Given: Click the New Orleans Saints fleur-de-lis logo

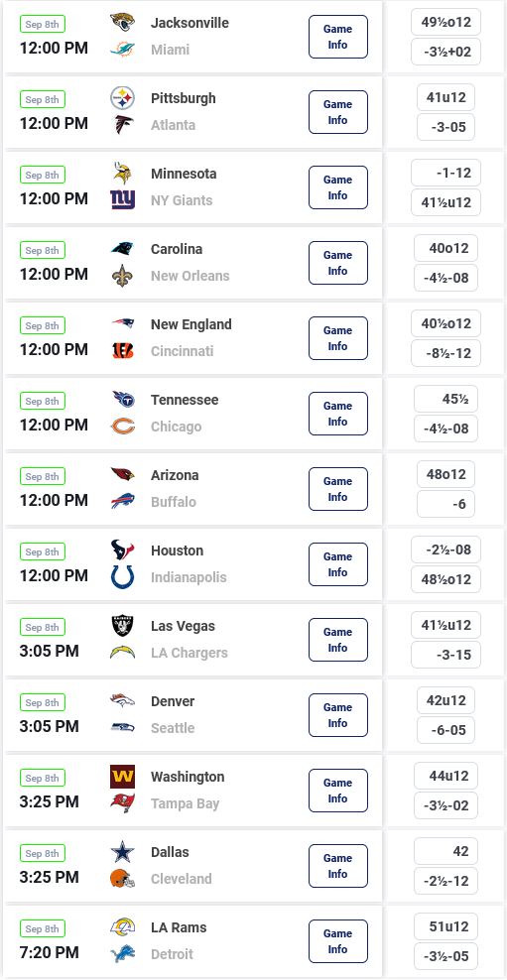Looking at the screenshot, I should point(122,276).
